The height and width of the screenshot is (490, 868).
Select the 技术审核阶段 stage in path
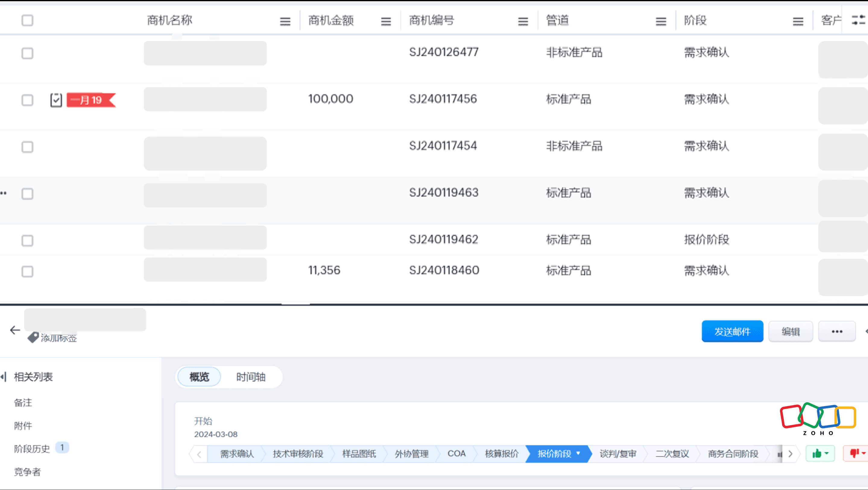(298, 454)
